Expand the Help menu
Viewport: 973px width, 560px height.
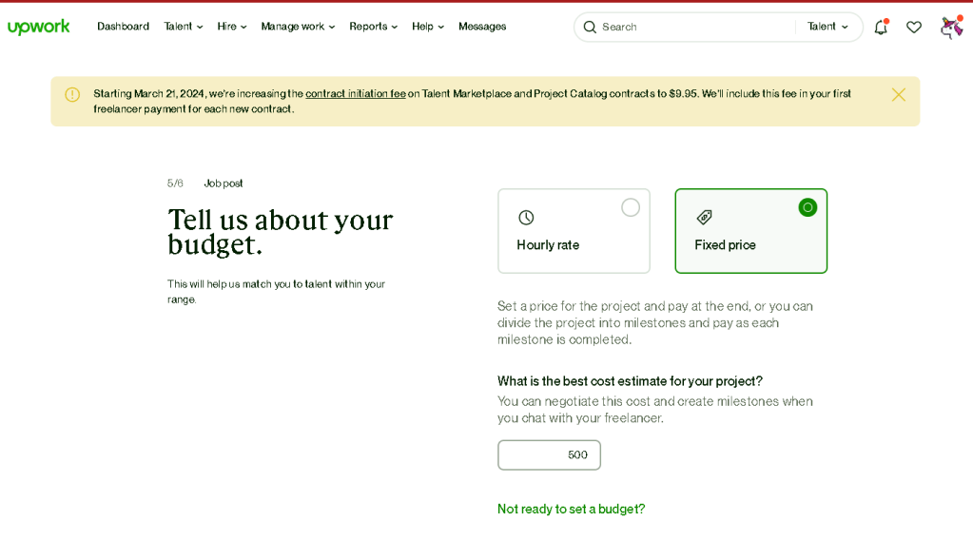(x=428, y=26)
